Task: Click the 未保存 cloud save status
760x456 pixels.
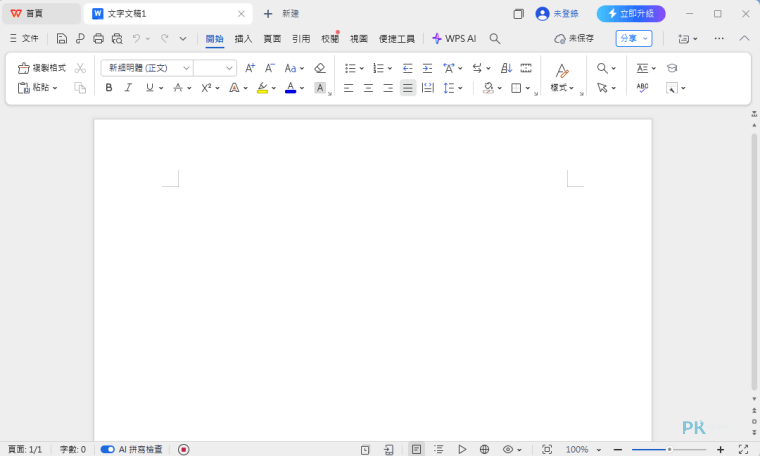Action: coord(574,38)
